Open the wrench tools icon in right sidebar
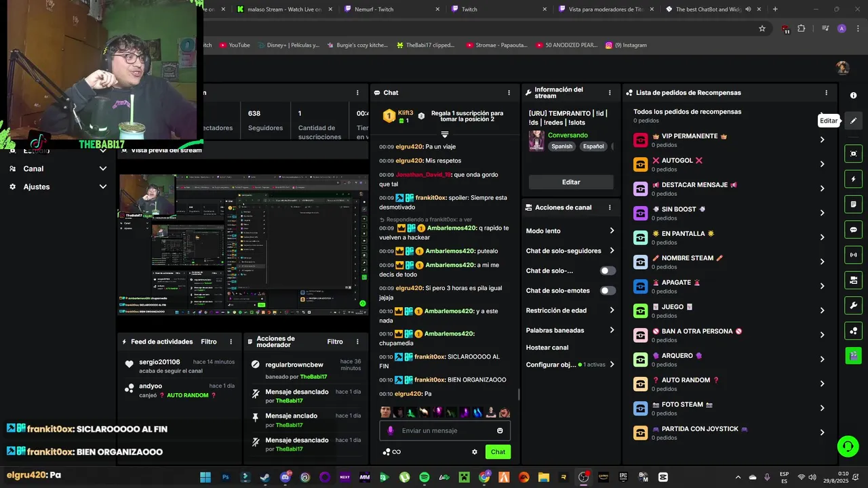This screenshot has height=488, width=868. click(x=853, y=306)
